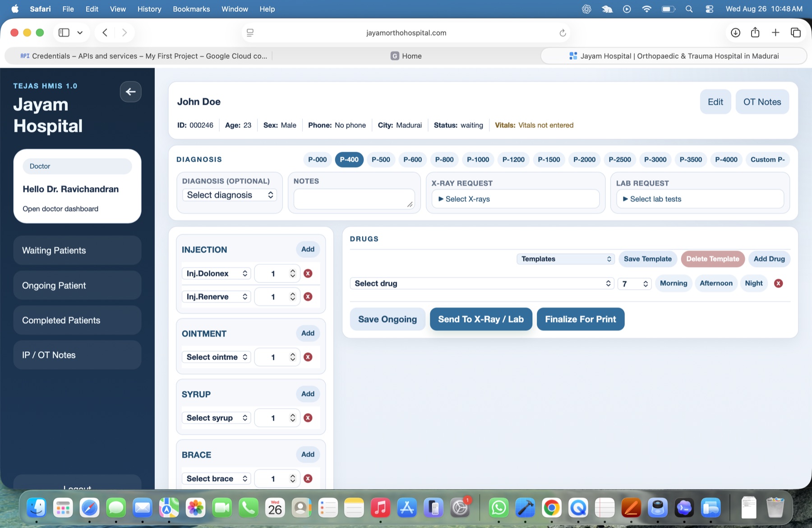Show Safari tab overview

click(796, 32)
